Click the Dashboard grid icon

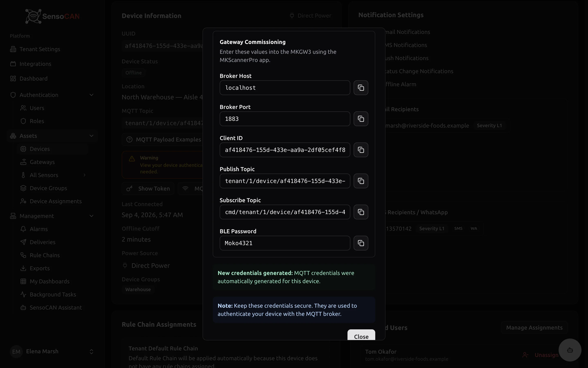pos(13,79)
